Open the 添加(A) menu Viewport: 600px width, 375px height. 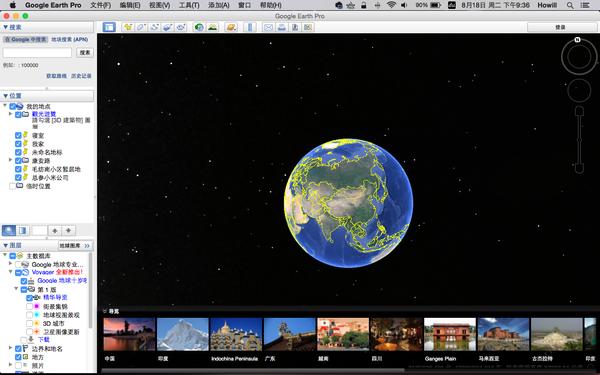pyautogui.click(x=218, y=5)
